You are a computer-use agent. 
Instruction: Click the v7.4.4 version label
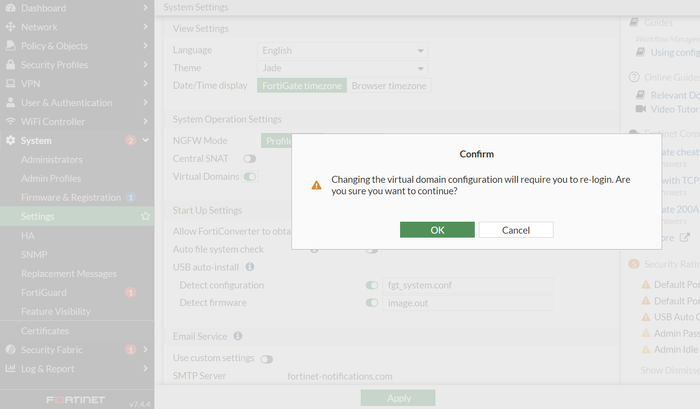coord(140,404)
